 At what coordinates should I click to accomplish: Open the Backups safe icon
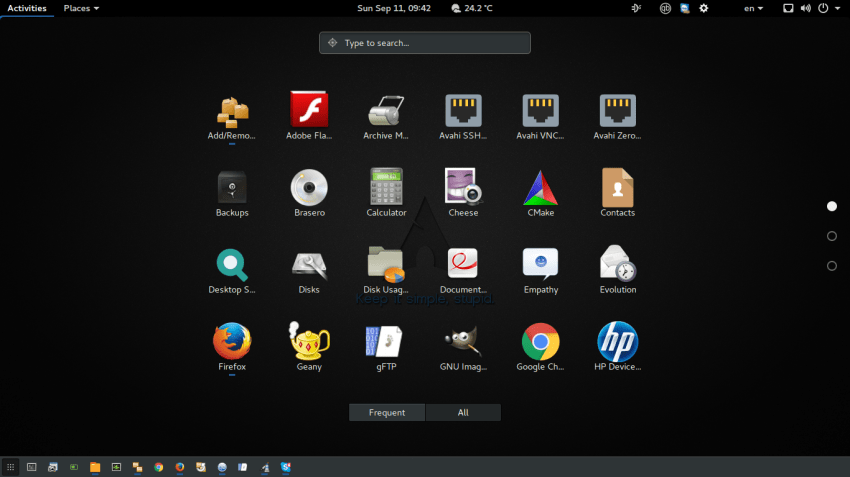pyautogui.click(x=231, y=187)
